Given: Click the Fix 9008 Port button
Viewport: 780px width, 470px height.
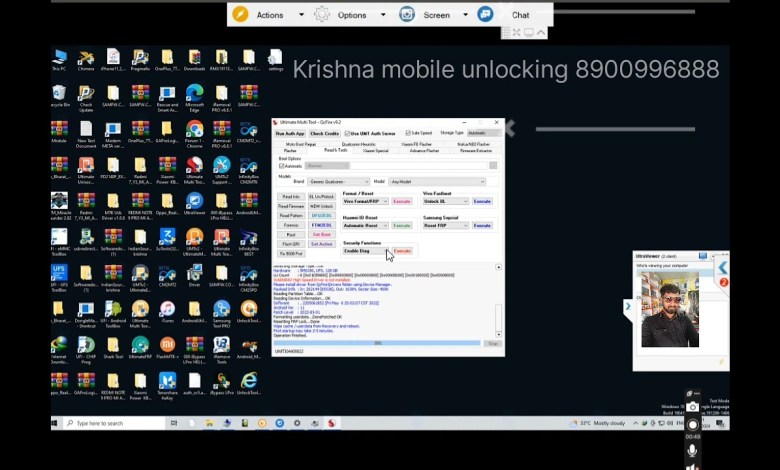Looking at the screenshot, I should pos(291,254).
